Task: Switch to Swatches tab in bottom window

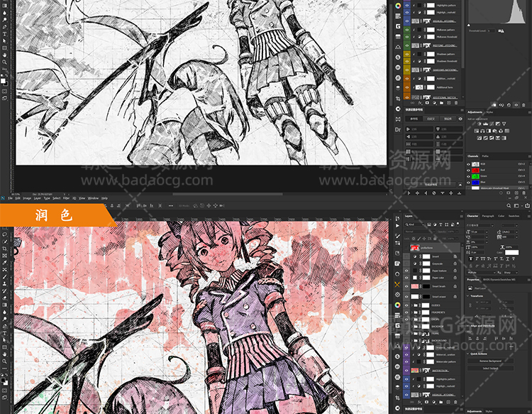Action: [514, 216]
